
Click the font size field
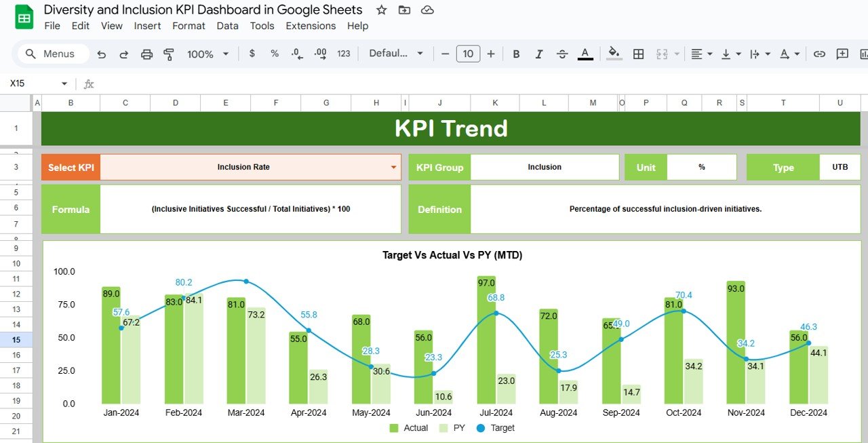(468, 54)
